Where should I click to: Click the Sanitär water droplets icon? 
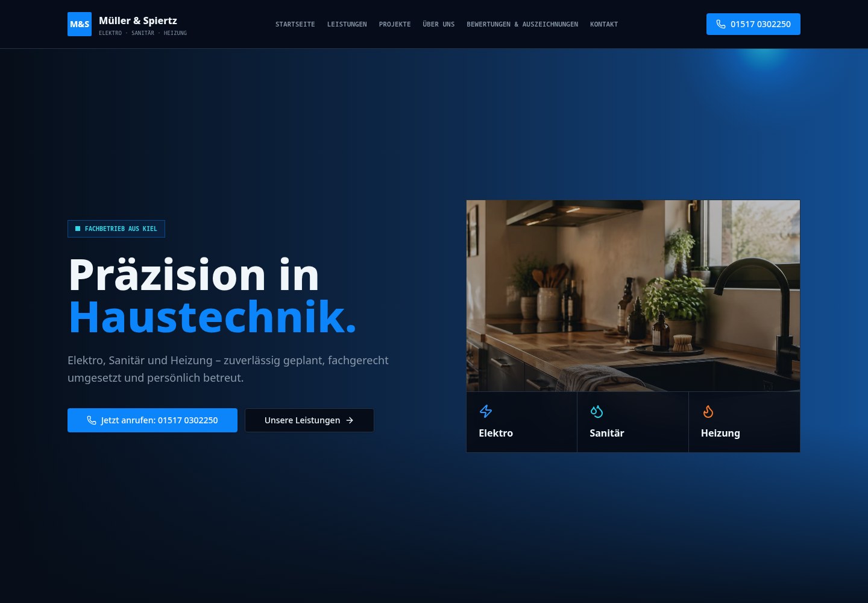pos(597,411)
